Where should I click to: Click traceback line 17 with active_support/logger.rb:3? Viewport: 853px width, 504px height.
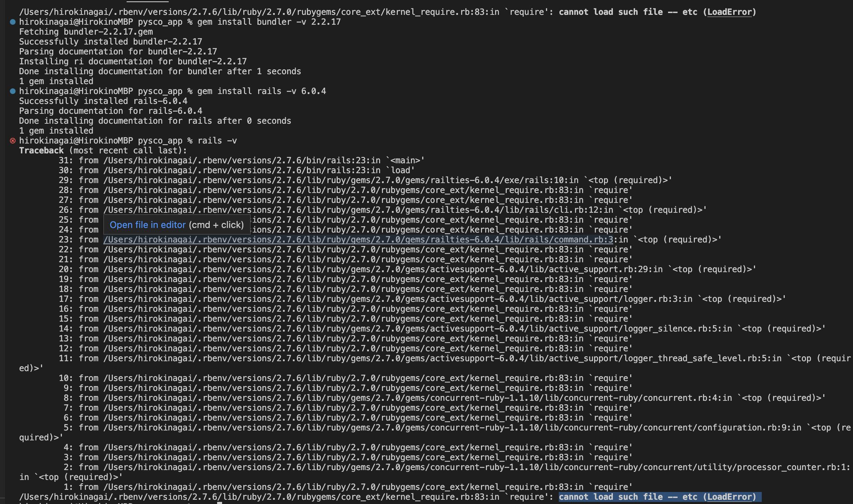422,299
